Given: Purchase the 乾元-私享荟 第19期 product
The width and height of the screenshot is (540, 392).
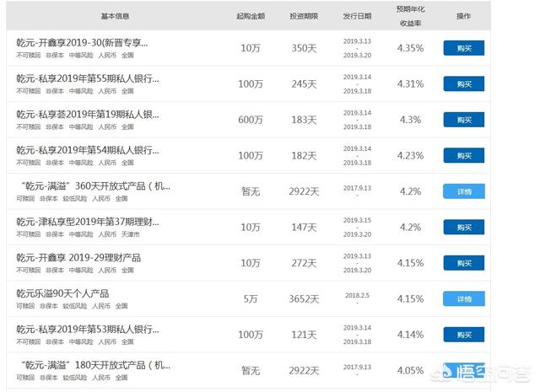Looking at the screenshot, I should 463,120.
